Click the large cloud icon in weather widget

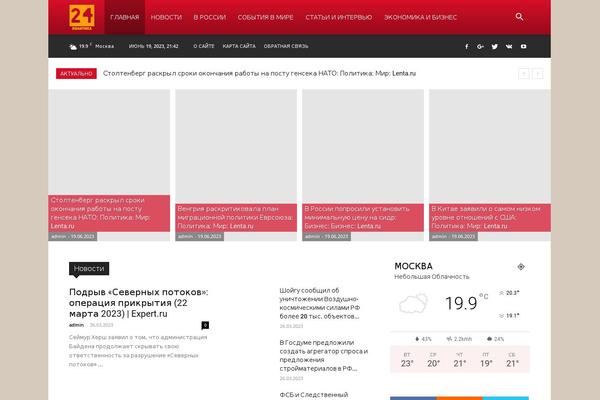413,304
